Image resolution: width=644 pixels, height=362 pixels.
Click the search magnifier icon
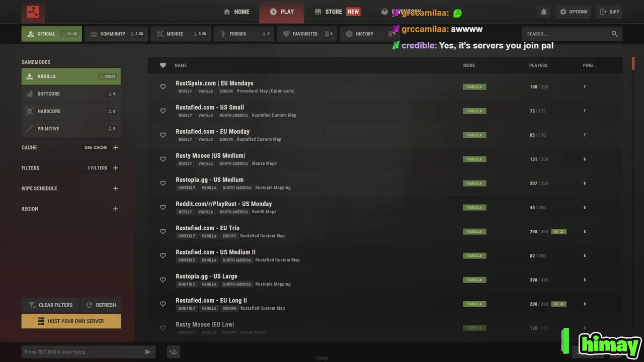point(614,34)
